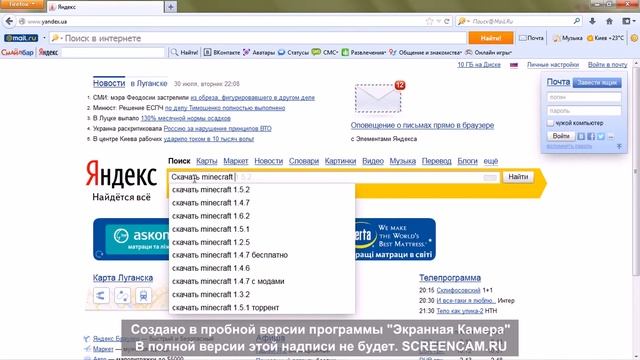Click the Поиск в интернете toolbar field
The width and height of the screenshot is (640, 360).
258,38
